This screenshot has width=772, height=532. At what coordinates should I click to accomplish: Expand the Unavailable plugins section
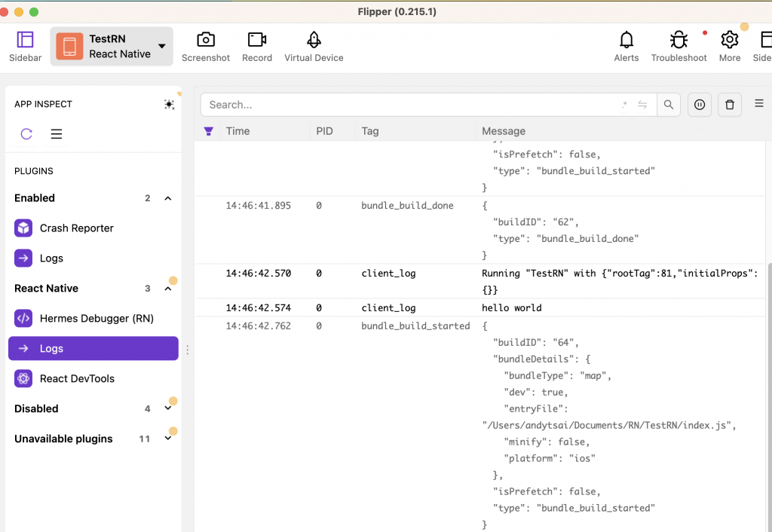pyautogui.click(x=168, y=439)
